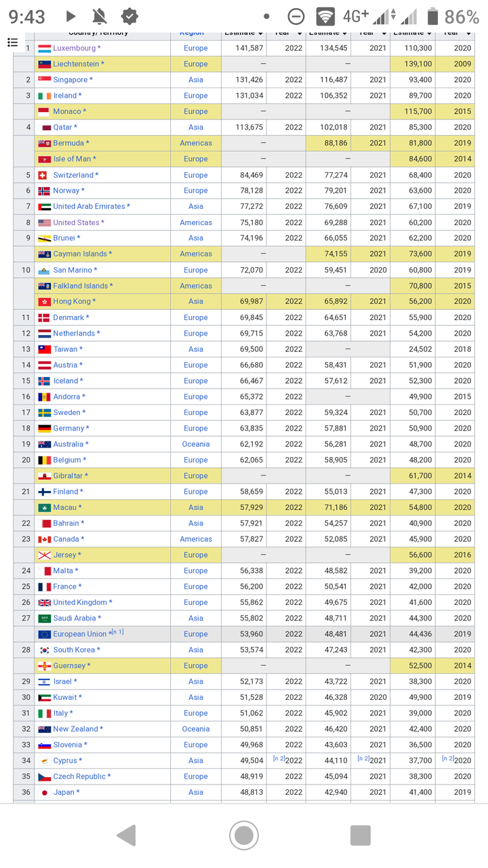Tap the Australia flag icon
This screenshot has width=488, height=868.
[x=45, y=444]
